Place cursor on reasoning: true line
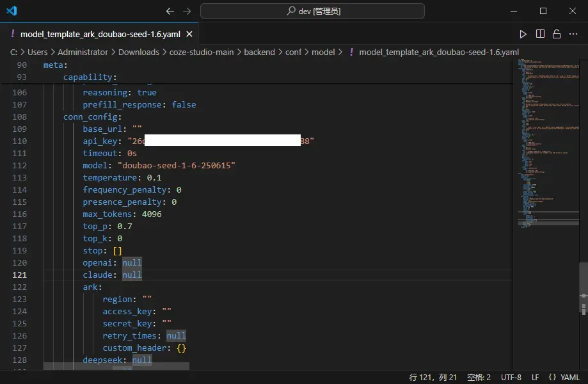Image resolution: width=588 pixels, height=384 pixels. coord(120,93)
